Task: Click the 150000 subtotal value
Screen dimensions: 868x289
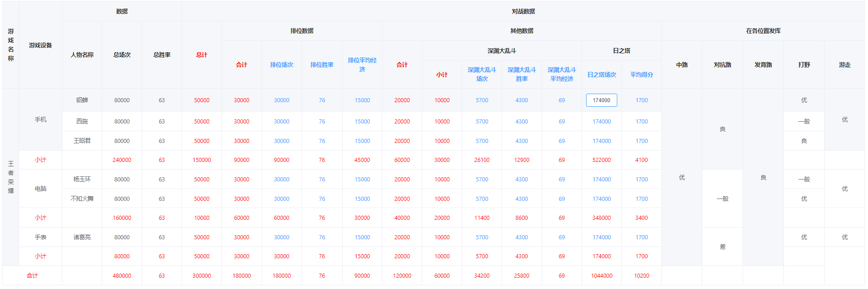Action: click(201, 160)
